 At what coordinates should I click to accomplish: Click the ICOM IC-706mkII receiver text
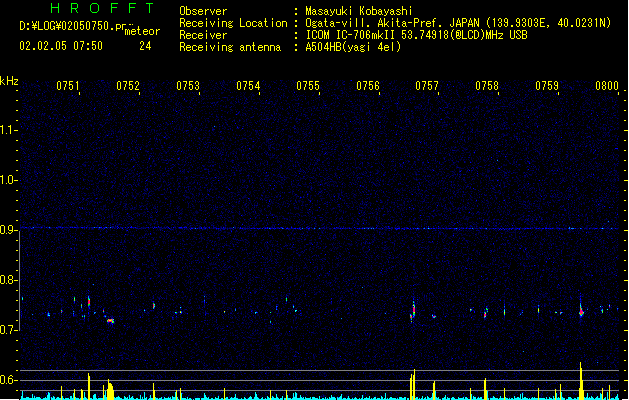[416, 35]
